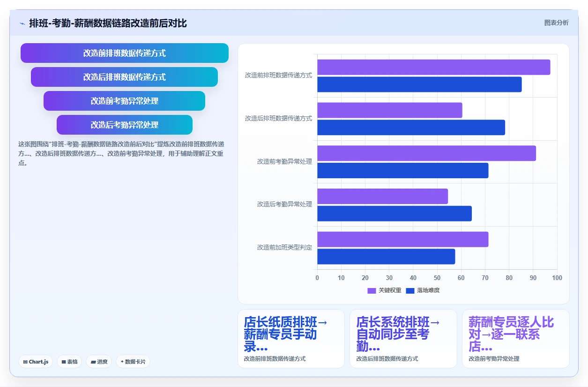This screenshot has width=588, height=387.
Task: Open the 店长纸质排班 data card
Action: (291, 339)
